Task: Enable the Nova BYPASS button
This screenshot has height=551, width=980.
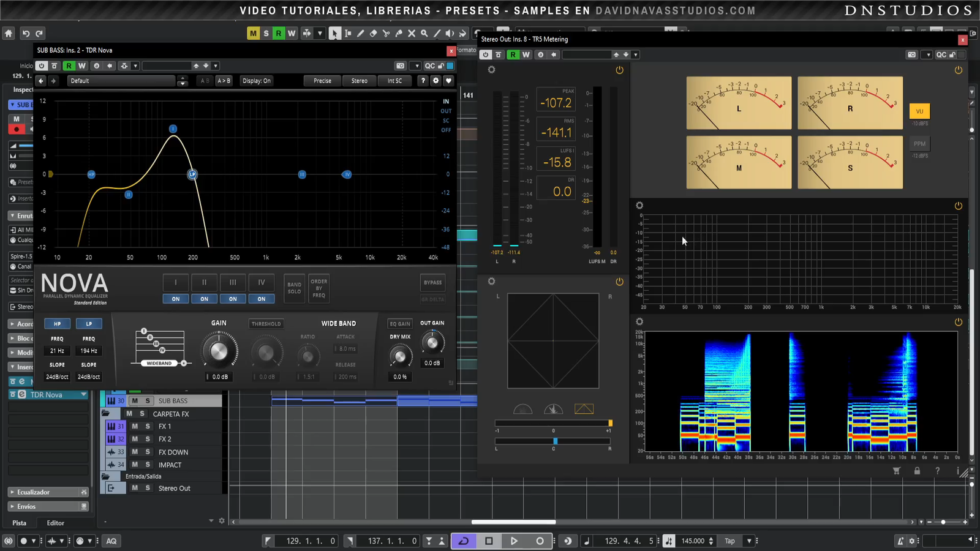Action: (x=432, y=283)
